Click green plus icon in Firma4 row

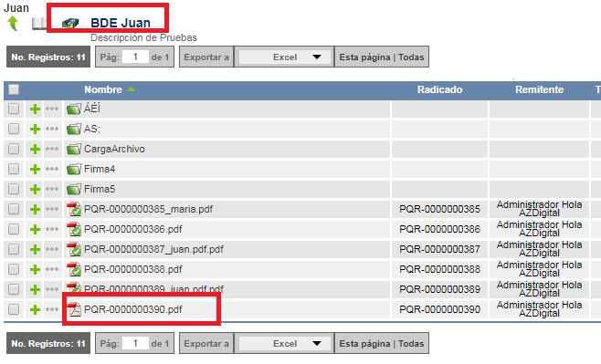[x=35, y=169]
